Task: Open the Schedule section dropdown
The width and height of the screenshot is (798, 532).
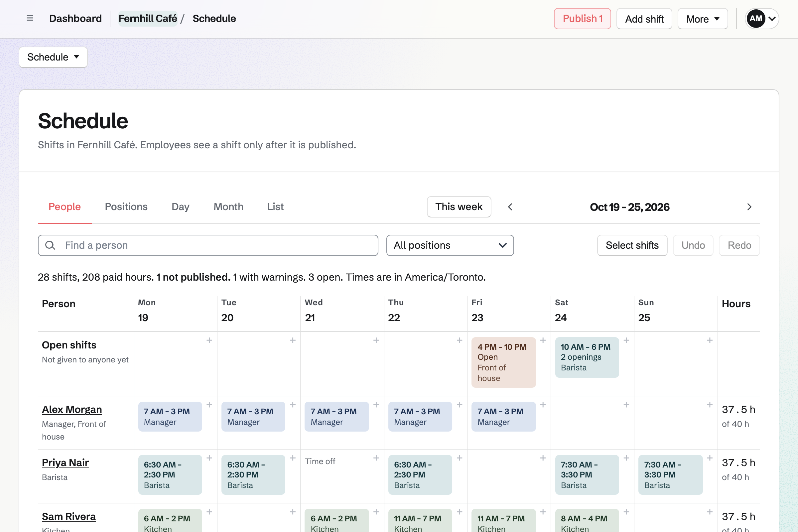Action: pyautogui.click(x=53, y=57)
